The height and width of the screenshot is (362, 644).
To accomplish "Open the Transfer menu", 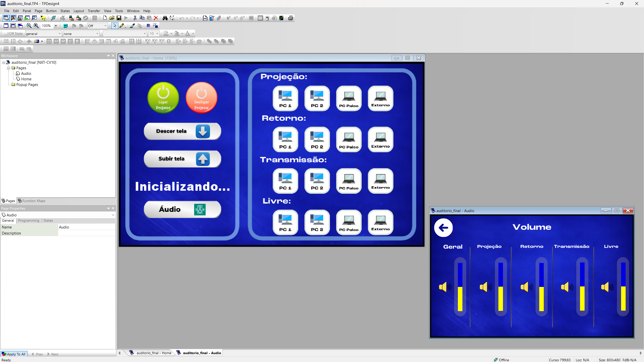I will point(94,11).
